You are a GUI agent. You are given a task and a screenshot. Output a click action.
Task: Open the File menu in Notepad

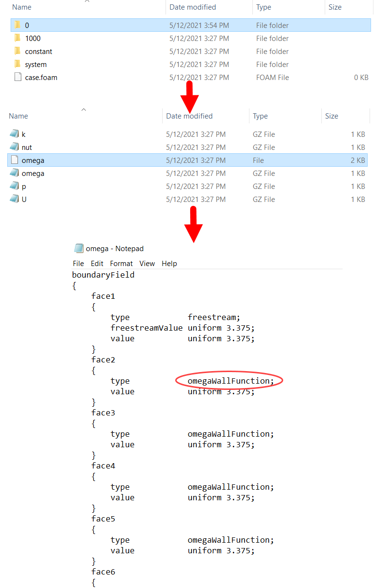tap(78, 263)
